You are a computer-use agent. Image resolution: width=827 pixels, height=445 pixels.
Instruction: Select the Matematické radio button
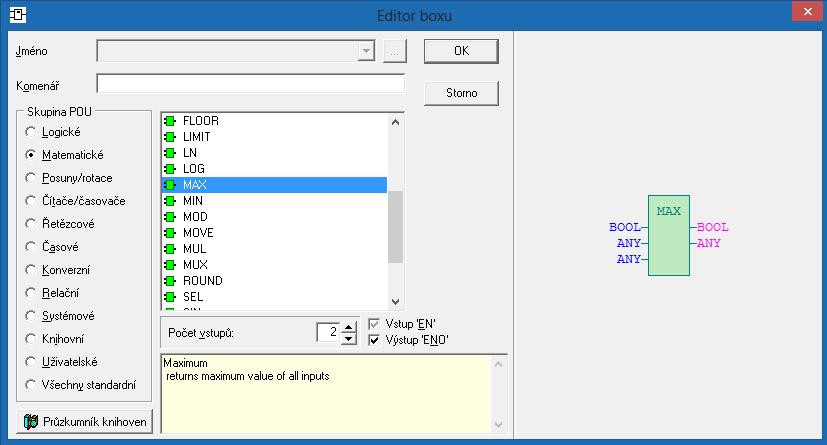(31, 155)
